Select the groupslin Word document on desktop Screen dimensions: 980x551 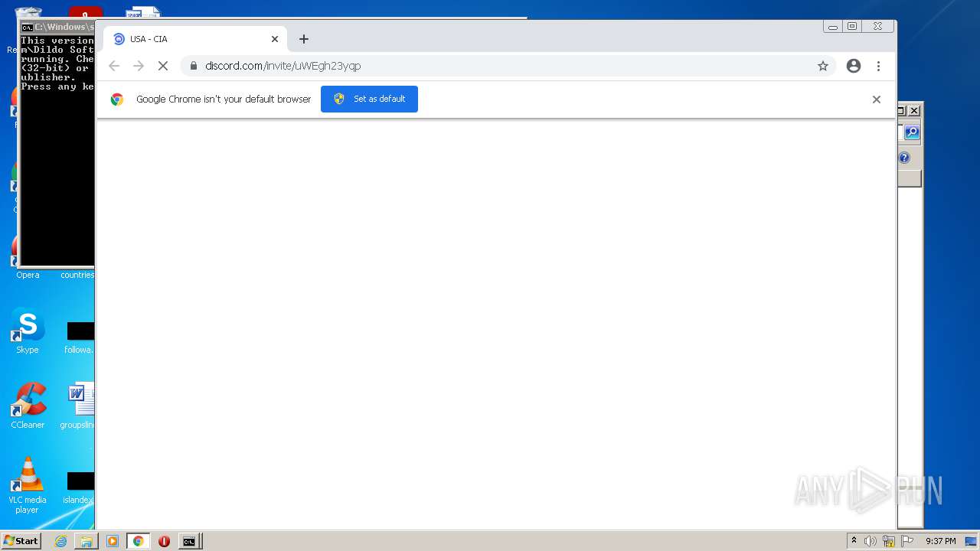coord(79,406)
